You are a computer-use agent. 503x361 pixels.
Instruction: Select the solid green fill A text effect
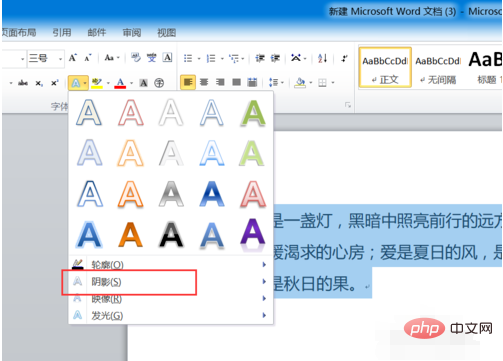click(x=253, y=113)
